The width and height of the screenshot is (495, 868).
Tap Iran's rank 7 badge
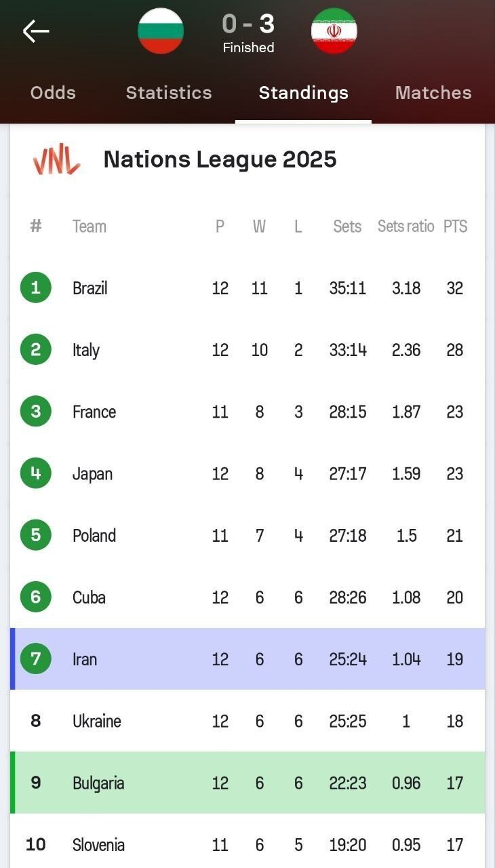36,658
